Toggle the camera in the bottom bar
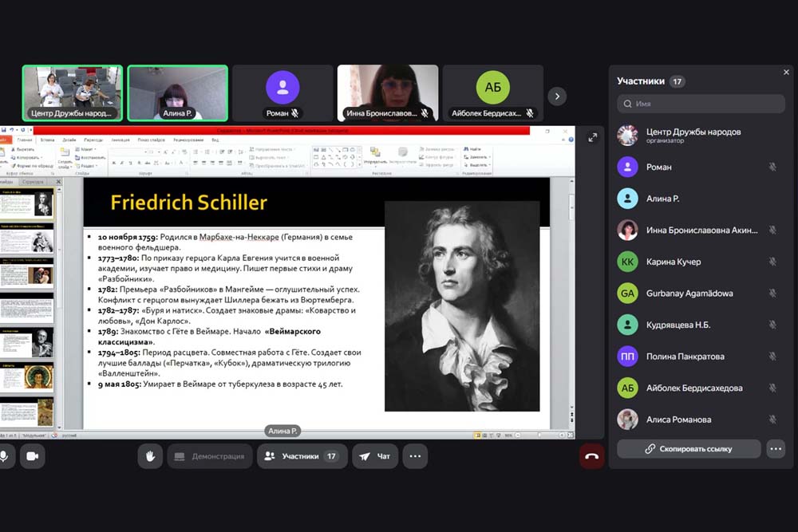The width and height of the screenshot is (798, 532). tap(33, 456)
